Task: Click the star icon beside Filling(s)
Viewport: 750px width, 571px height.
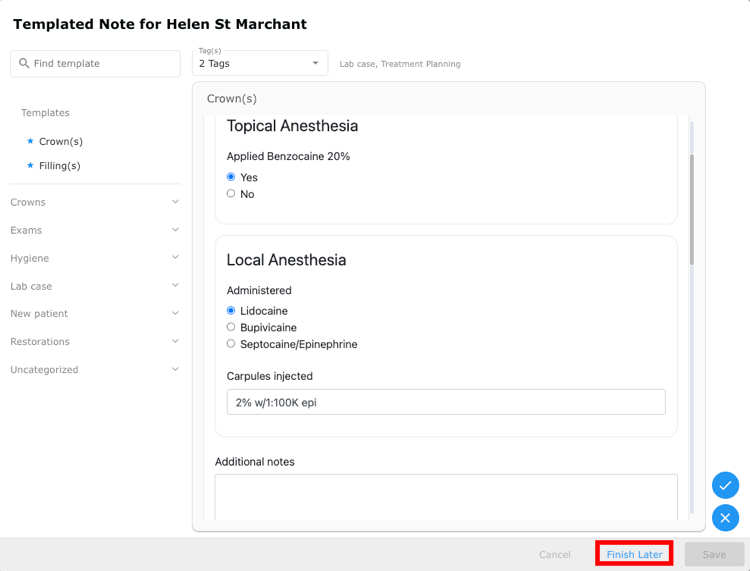Action: 30,165
